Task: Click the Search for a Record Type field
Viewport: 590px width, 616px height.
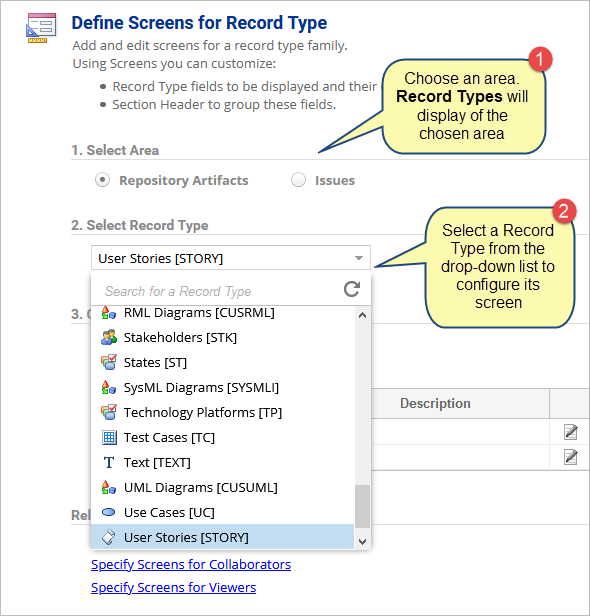Action: 218,291
